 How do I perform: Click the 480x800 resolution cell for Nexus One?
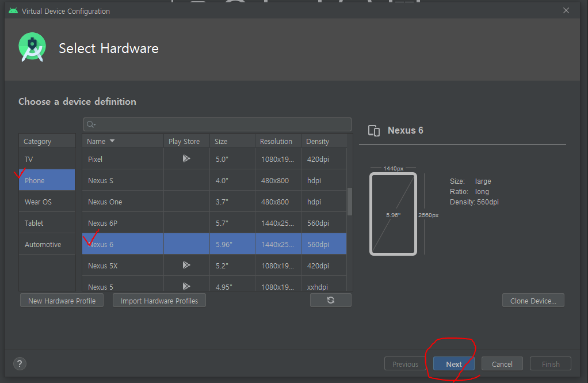coord(278,202)
